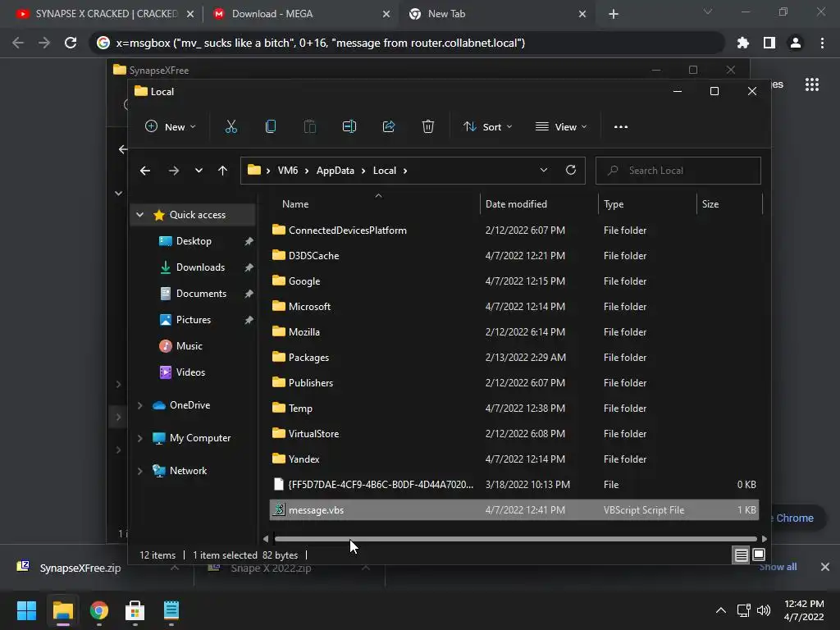
Task: Switch to details view layout icon
Action: pyautogui.click(x=741, y=555)
